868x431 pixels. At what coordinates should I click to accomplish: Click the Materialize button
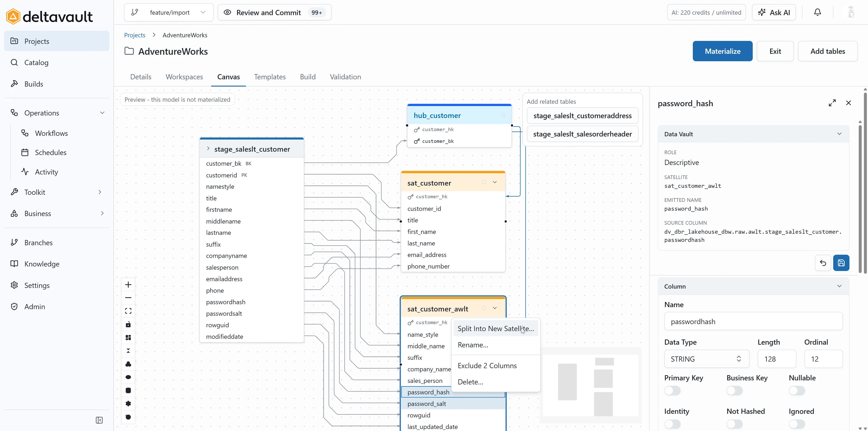coord(722,51)
